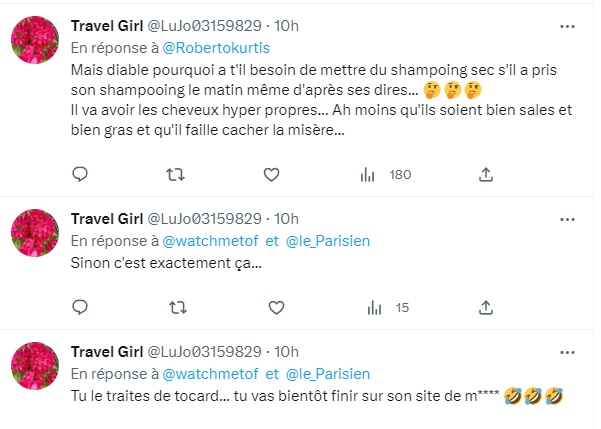Reply to "Sinon c'est exactement ça" tweet
Screen dimensions: 601x429
click(x=82, y=308)
